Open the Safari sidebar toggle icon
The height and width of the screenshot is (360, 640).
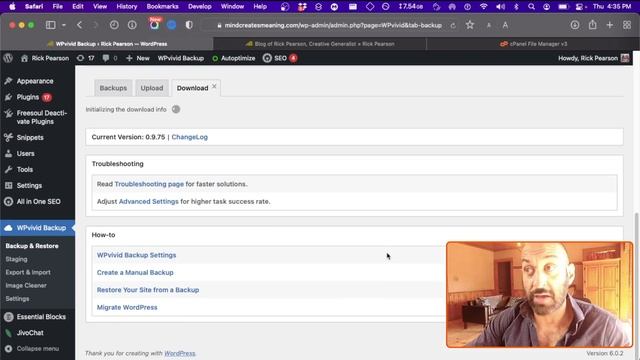pyautogui.click(x=51, y=25)
